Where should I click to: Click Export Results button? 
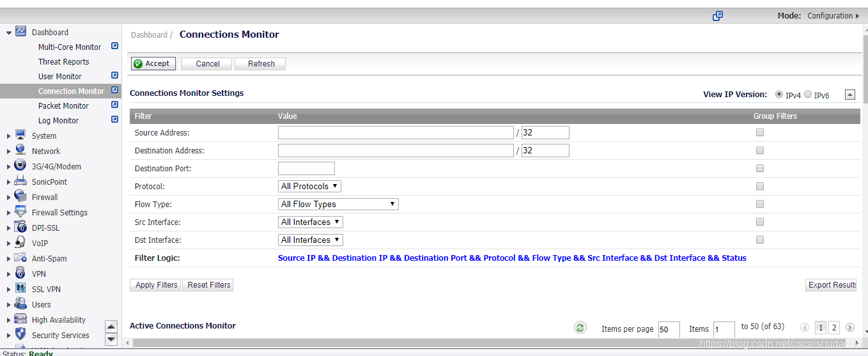(x=831, y=285)
